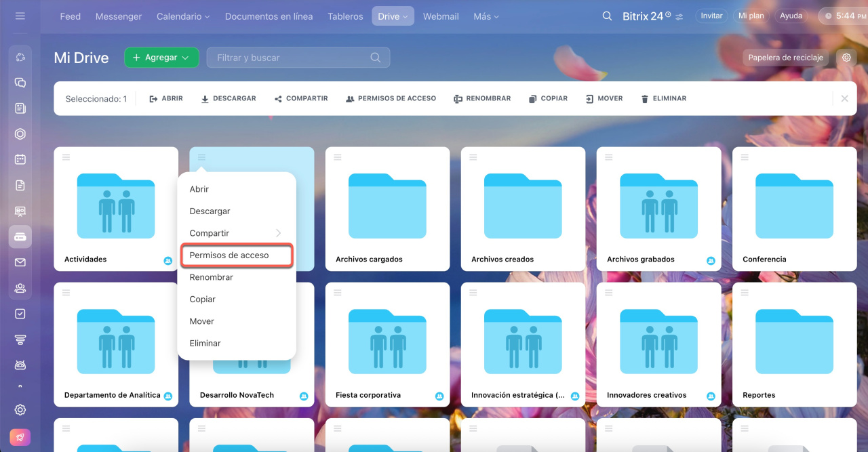Expand the Compartir submenu in context menu
This screenshot has height=452, width=868.
pyautogui.click(x=235, y=233)
